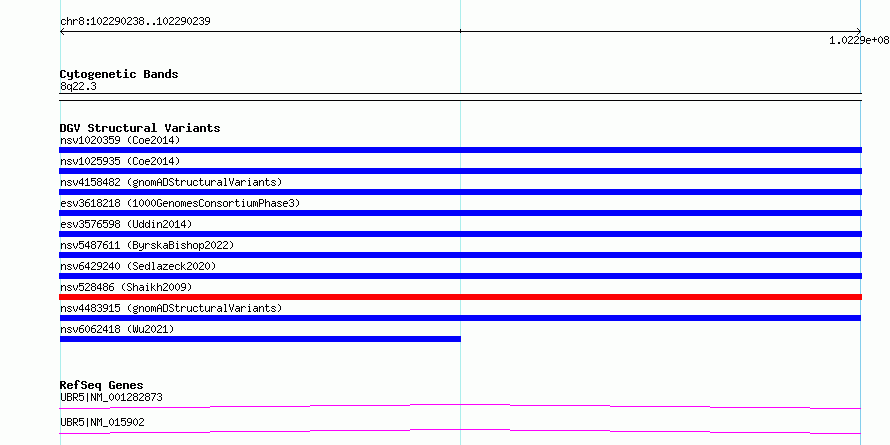Open esv3618218 (1000GenomesConsortiumPhase3) label
This screenshot has height=445, width=890.
click(x=180, y=203)
